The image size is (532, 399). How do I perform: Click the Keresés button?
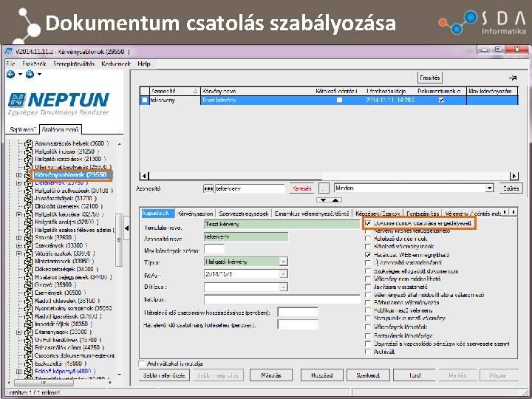(x=301, y=188)
